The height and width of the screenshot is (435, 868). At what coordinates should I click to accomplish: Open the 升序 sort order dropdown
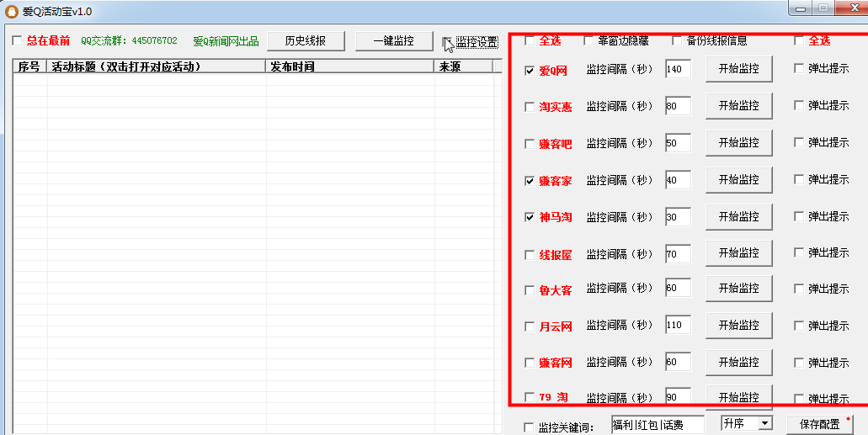(765, 423)
